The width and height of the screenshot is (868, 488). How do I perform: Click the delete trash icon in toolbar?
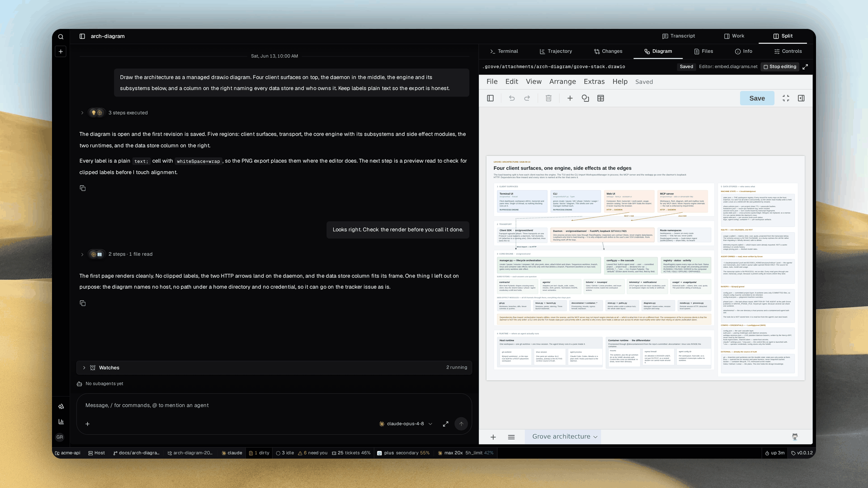pyautogui.click(x=548, y=98)
